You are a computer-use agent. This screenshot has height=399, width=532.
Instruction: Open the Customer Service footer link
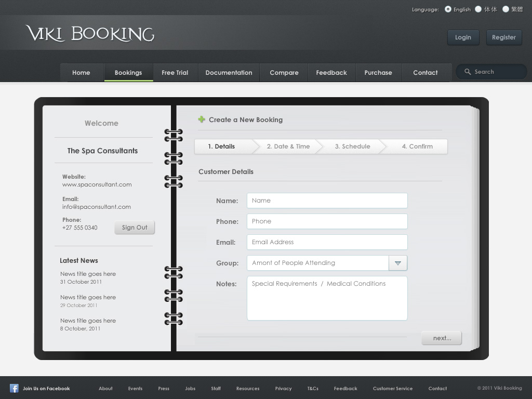392,389
